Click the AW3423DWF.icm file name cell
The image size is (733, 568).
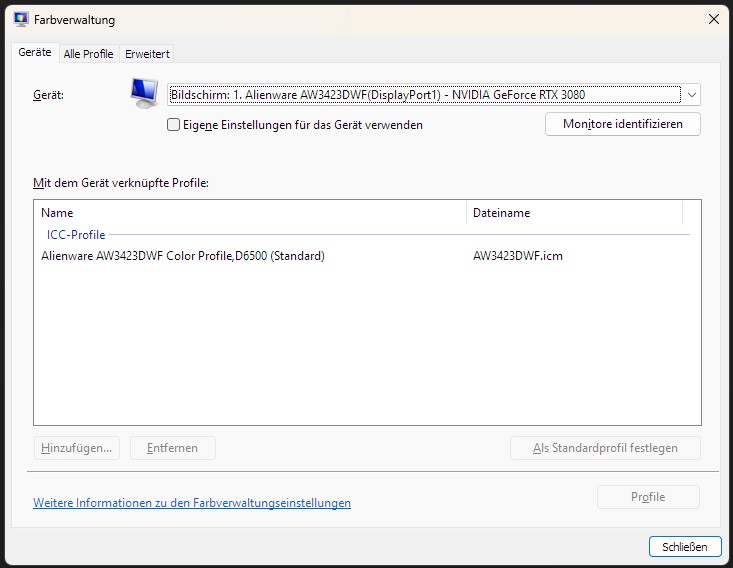[x=518, y=256]
